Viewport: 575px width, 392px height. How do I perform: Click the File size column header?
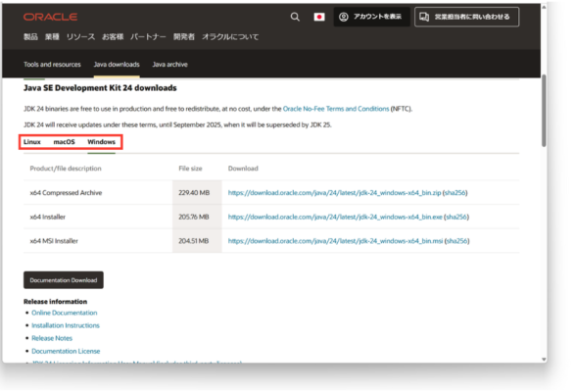190,169
